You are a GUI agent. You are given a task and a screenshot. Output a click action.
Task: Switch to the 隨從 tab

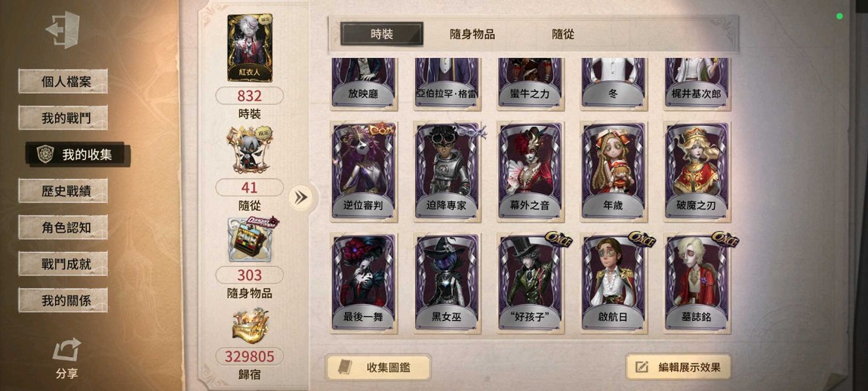(x=563, y=34)
